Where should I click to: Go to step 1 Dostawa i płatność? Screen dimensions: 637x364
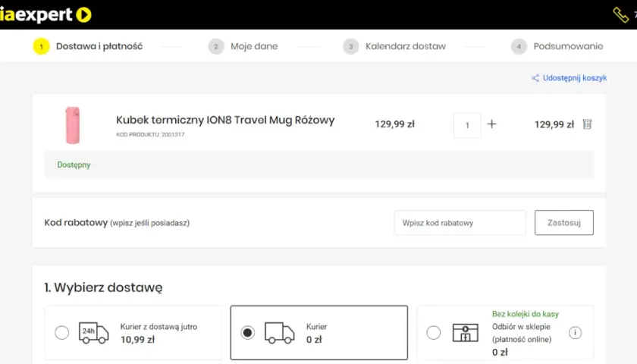88,46
